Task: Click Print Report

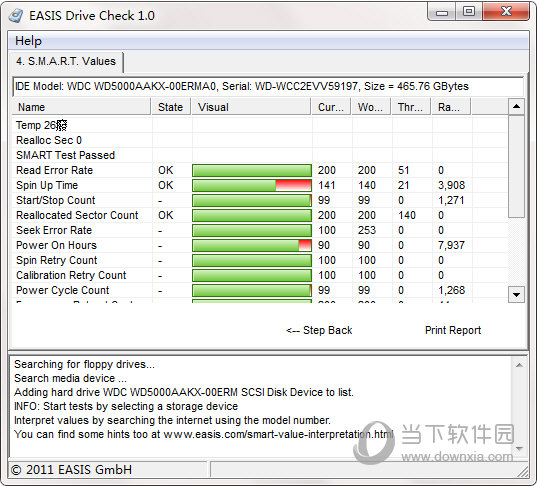Action: click(x=453, y=330)
